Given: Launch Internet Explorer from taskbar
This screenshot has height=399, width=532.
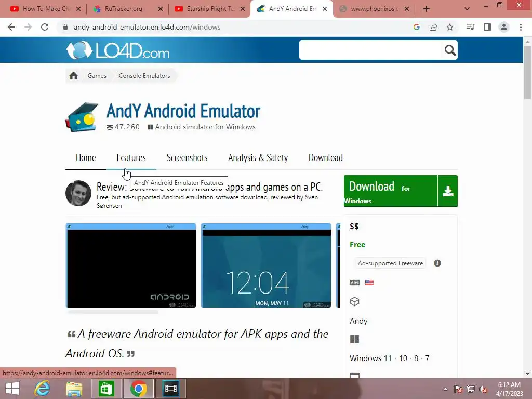Looking at the screenshot, I should coord(43,389).
